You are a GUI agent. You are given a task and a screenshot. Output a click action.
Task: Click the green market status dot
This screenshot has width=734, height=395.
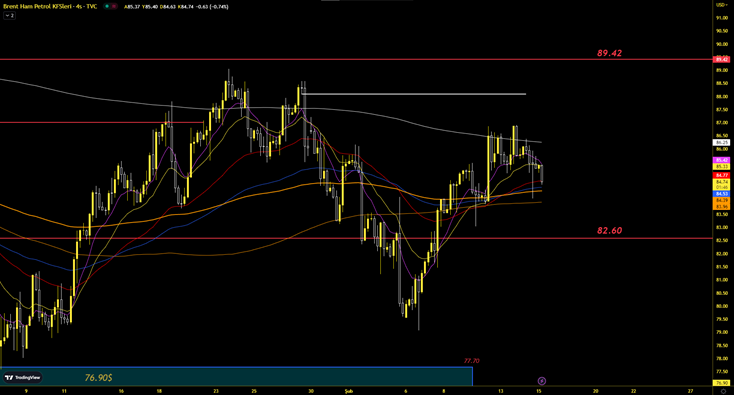point(107,7)
